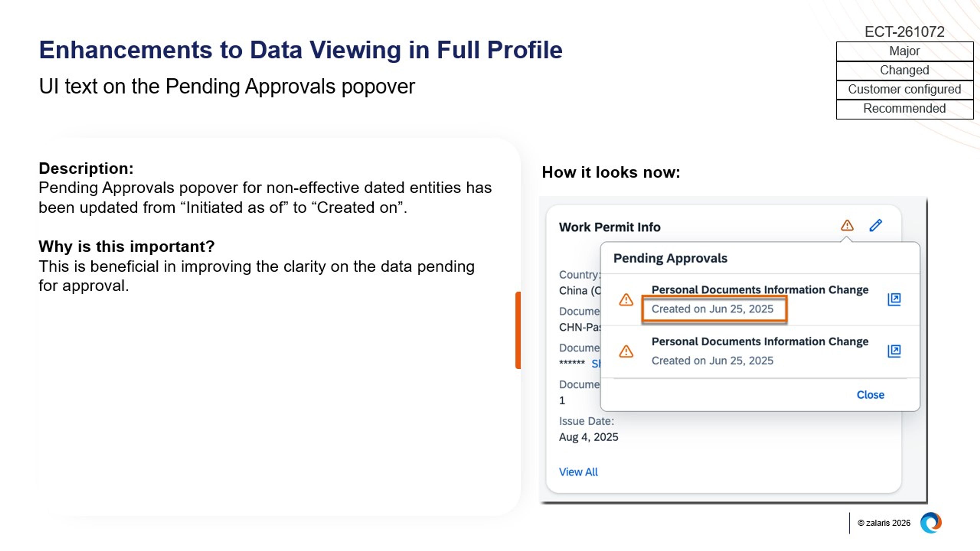The width and height of the screenshot is (980, 551).
Task: Select the Major classification cell
Action: [905, 51]
